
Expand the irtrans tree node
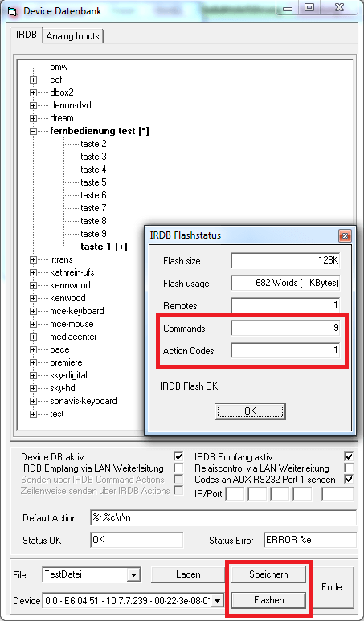(x=33, y=259)
